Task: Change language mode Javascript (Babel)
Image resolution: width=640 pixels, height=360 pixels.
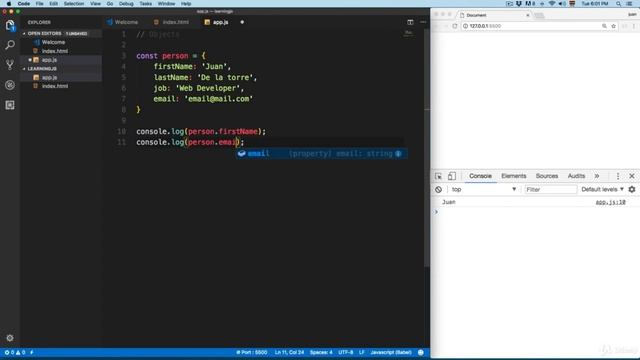Action: click(x=391, y=352)
